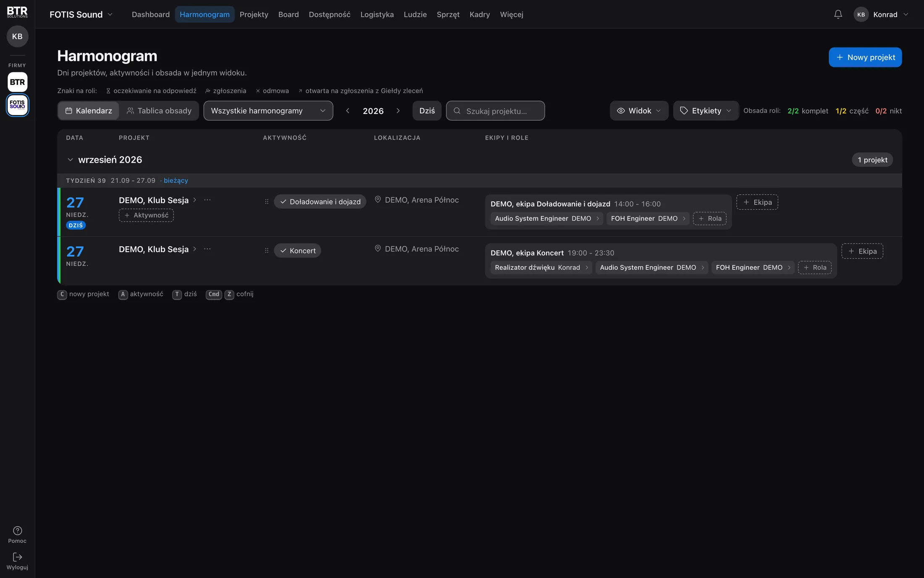The height and width of the screenshot is (578, 924).
Task: Click the 1 projekt badge
Action: click(x=872, y=160)
